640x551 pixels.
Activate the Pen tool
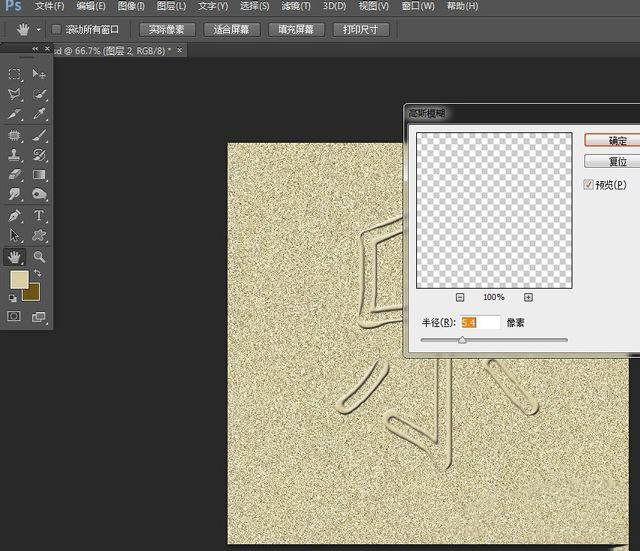pyautogui.click(x=15, y=215)
